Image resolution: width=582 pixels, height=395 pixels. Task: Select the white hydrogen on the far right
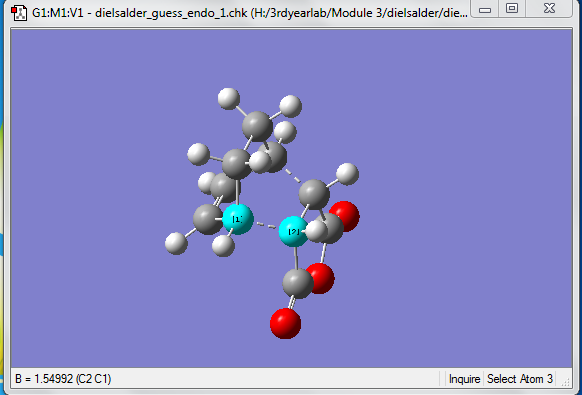point(347,174)
